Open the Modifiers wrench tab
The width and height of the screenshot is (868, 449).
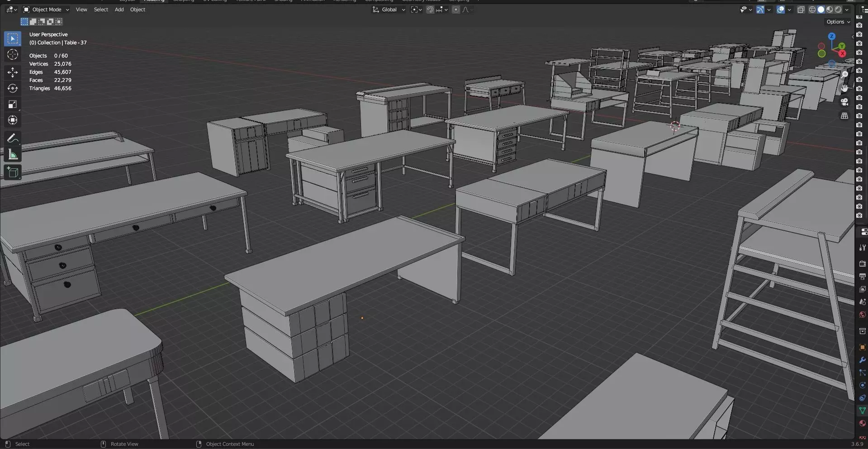863,360
